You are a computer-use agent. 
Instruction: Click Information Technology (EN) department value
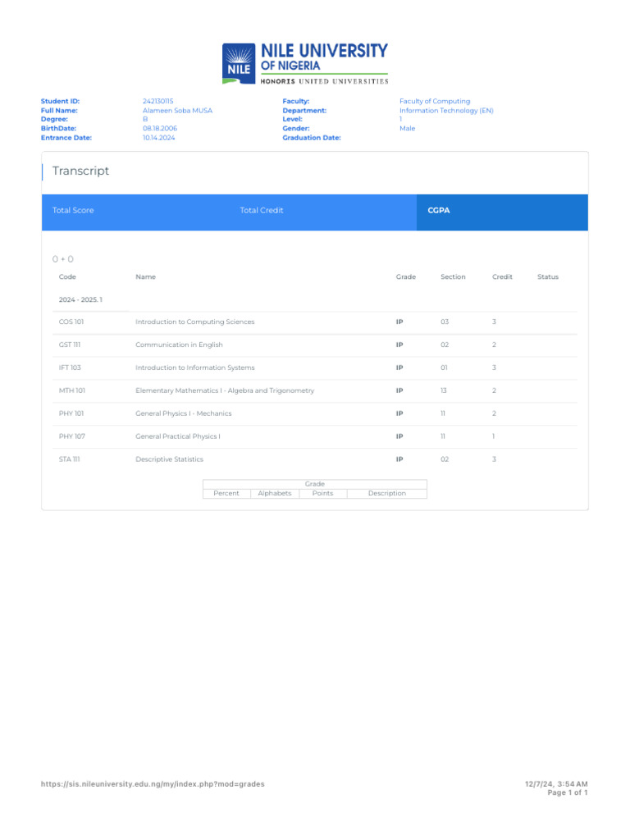click(446, 111)
